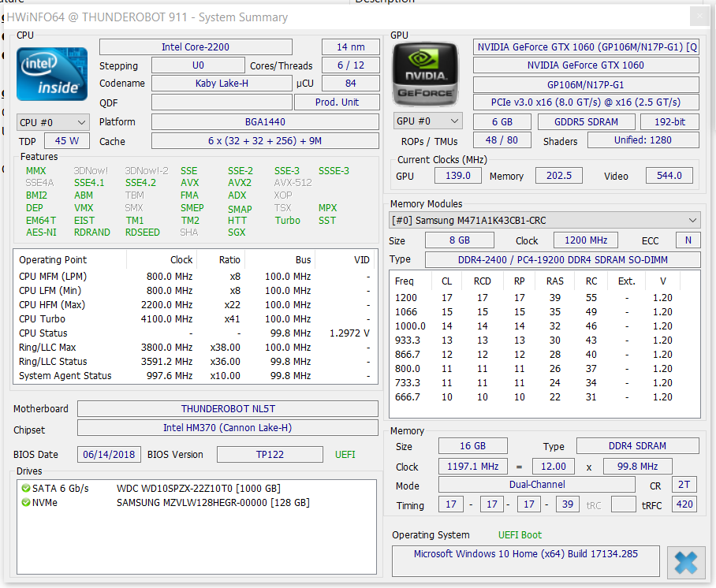716x588 pixels.
Task: Select the CPU Turbo row in operating points
Action: click(196, 319)
